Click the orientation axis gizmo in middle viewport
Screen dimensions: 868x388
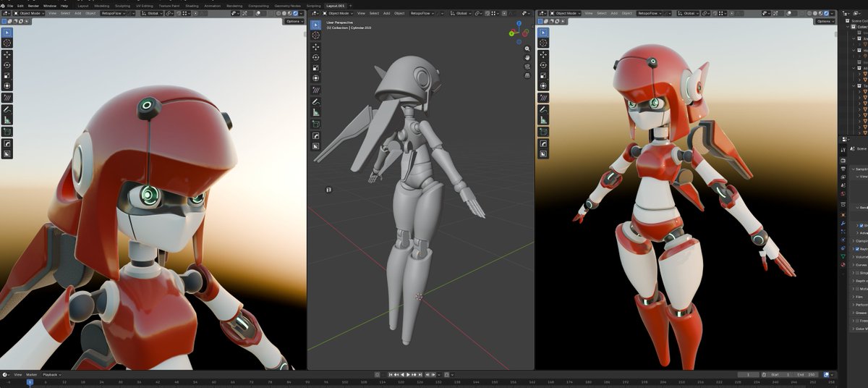pos(520,32)
